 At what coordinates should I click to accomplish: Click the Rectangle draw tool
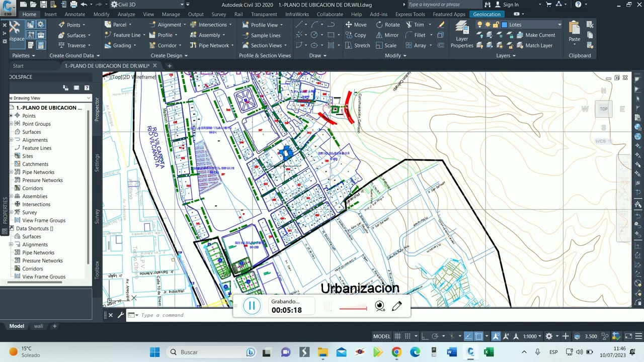pos(331,35)
